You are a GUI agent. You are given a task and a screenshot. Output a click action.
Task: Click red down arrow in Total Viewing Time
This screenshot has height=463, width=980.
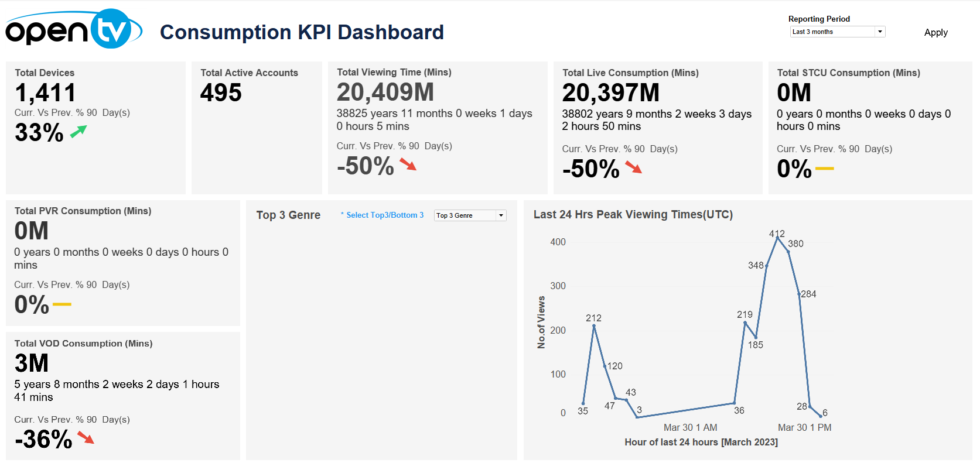pyautogui.click(x=408, y=164)
